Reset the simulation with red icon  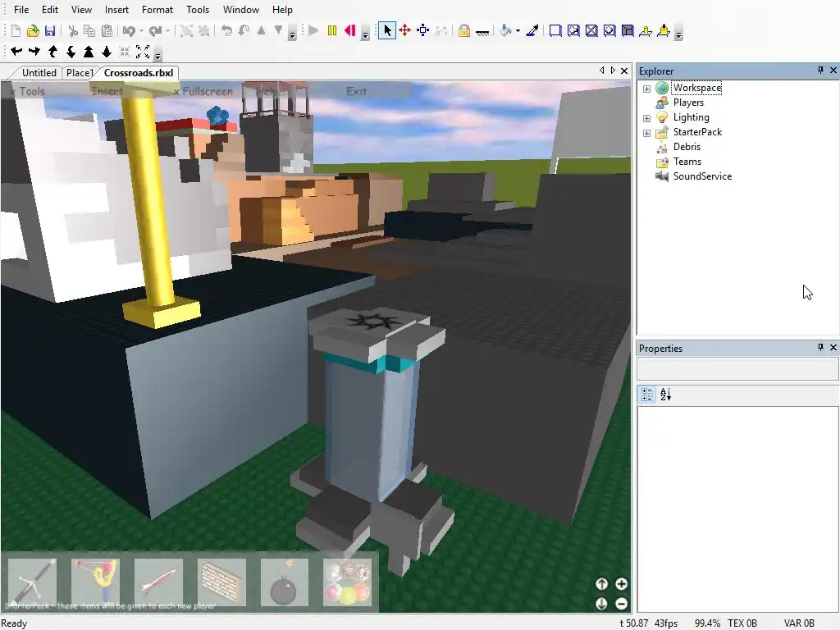tap(350, 30)
